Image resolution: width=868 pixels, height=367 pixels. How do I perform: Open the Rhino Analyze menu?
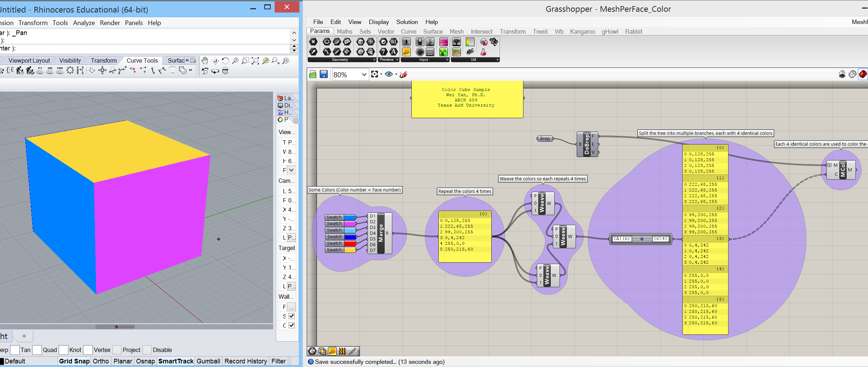tap(84, 23)
